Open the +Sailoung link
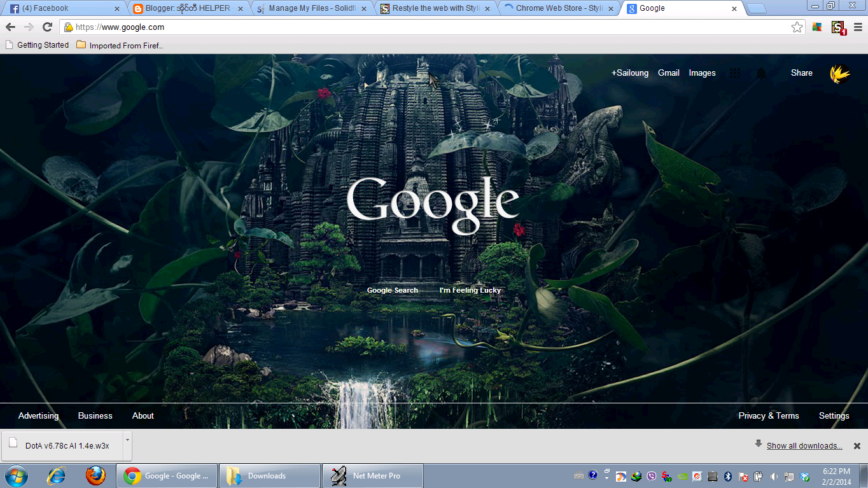Image resolution: width=868 pixels, height=488 pixels. 630,73
